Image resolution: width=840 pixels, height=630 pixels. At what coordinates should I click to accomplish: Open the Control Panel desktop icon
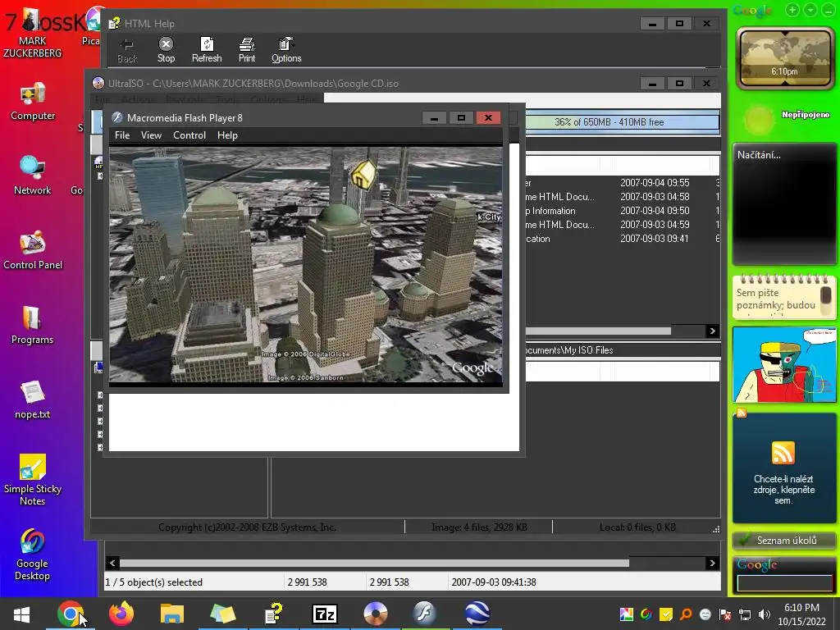pos(33,250)
